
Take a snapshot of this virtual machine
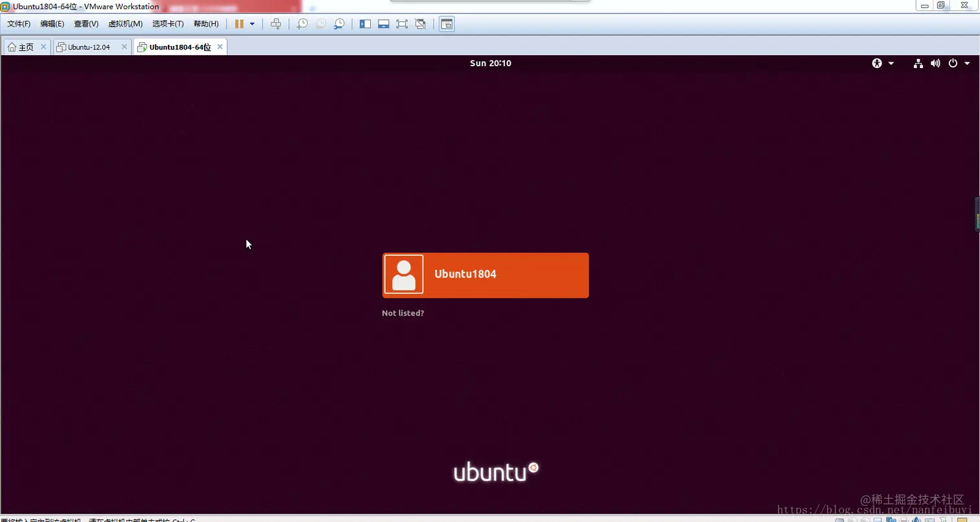point(302,24)
